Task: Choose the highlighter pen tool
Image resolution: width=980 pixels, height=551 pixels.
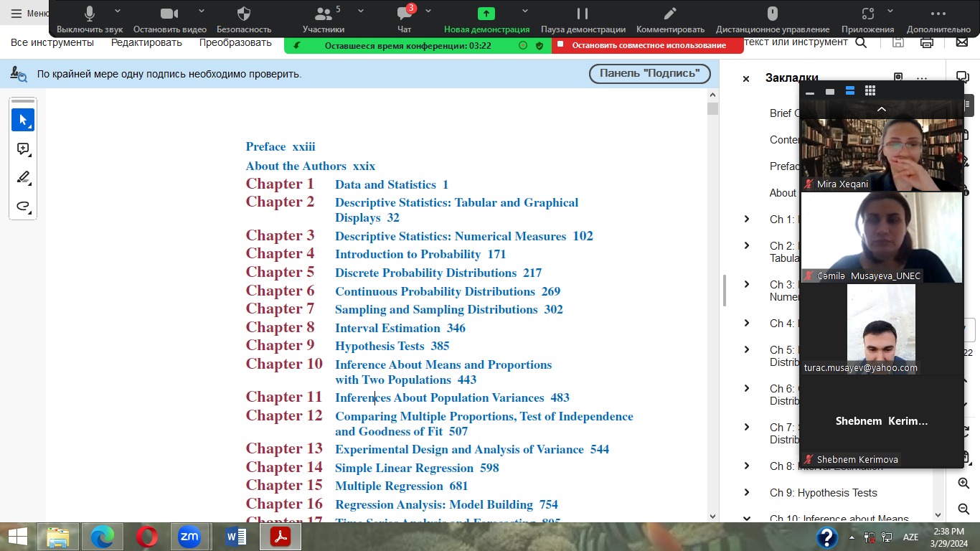Action: click(23, 178)
